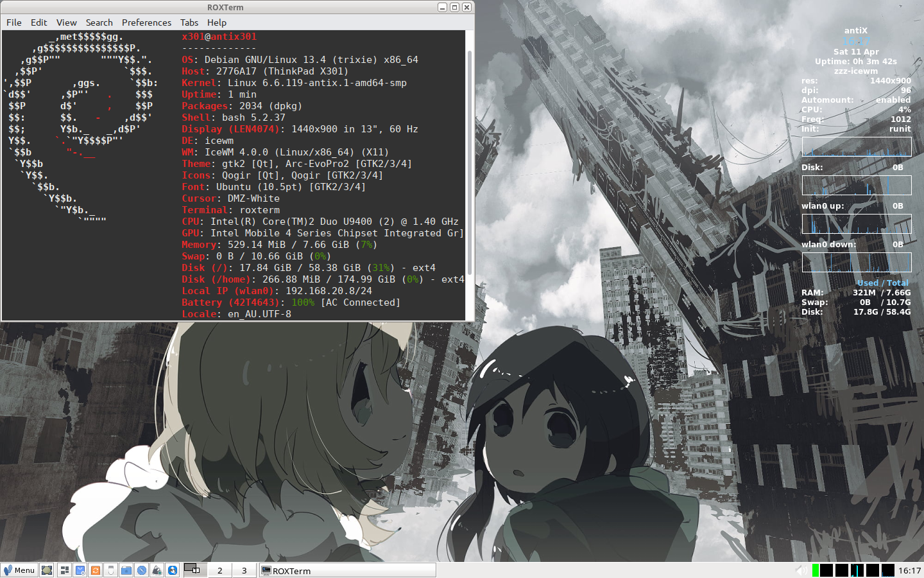This screenshot has width=924, height=578.
Task: Click the 'Icons: Qogir [Qt]' line
Action: click(283, 175)
